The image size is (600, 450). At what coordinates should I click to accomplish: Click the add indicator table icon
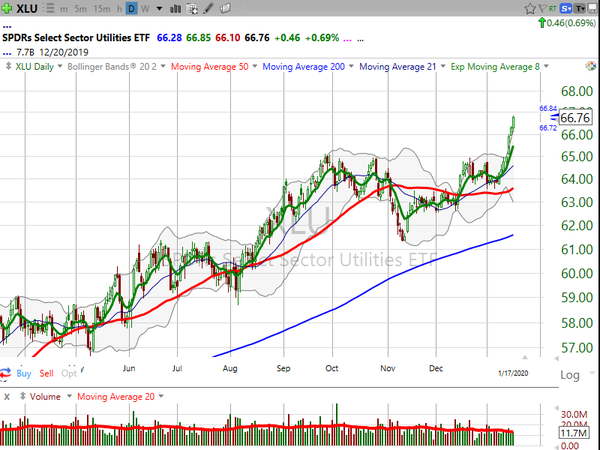pyautogui.click(x=192, y=8)
